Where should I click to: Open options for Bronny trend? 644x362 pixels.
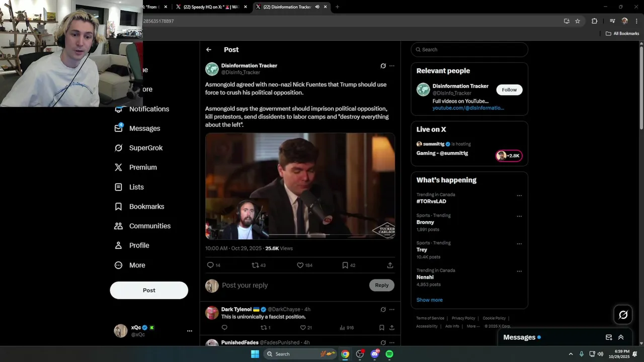tap(519, 216)
